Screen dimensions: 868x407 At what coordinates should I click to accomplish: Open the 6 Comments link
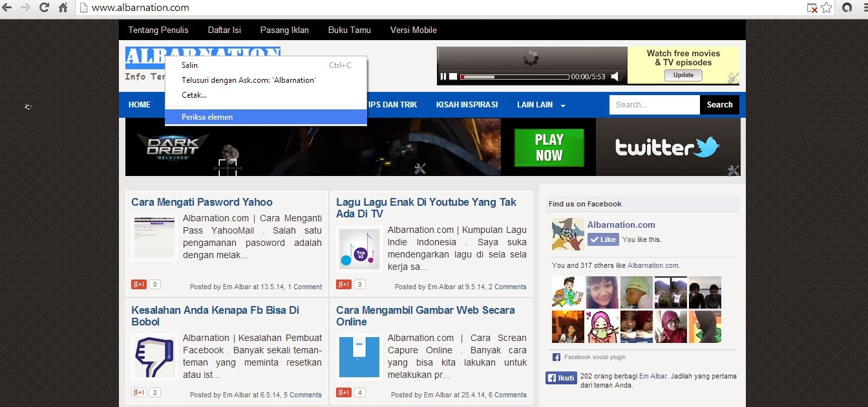pyautogui.click(x=507, y=395)
